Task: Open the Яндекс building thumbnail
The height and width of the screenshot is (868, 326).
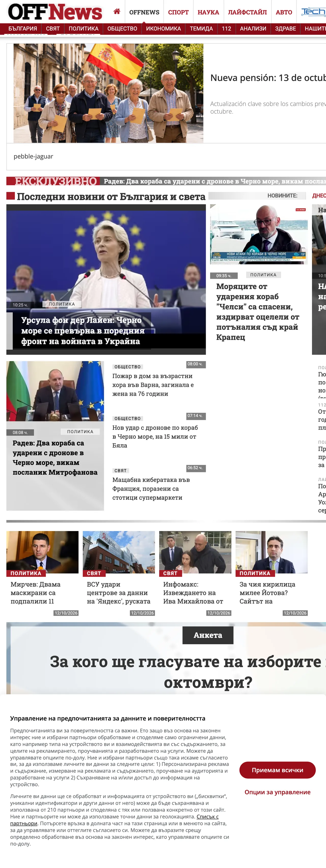Action: [119, 552]
